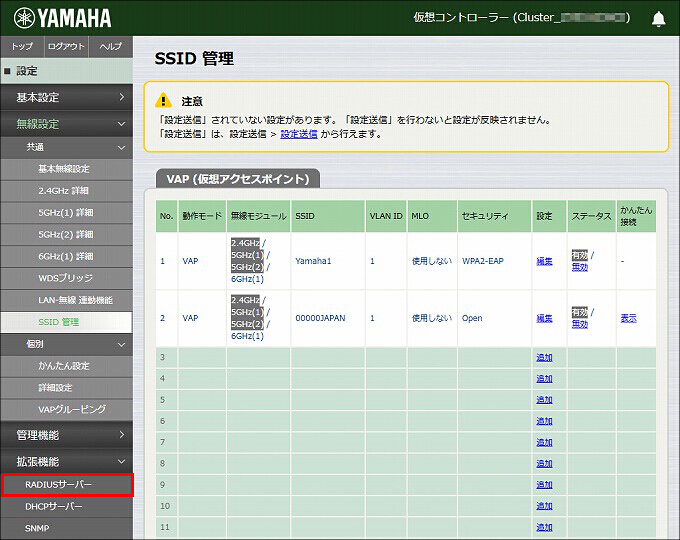The height and width of the screenshot is (540, 680).
Task: Expand 管理機能 section
Action: [x=66, y=435]
